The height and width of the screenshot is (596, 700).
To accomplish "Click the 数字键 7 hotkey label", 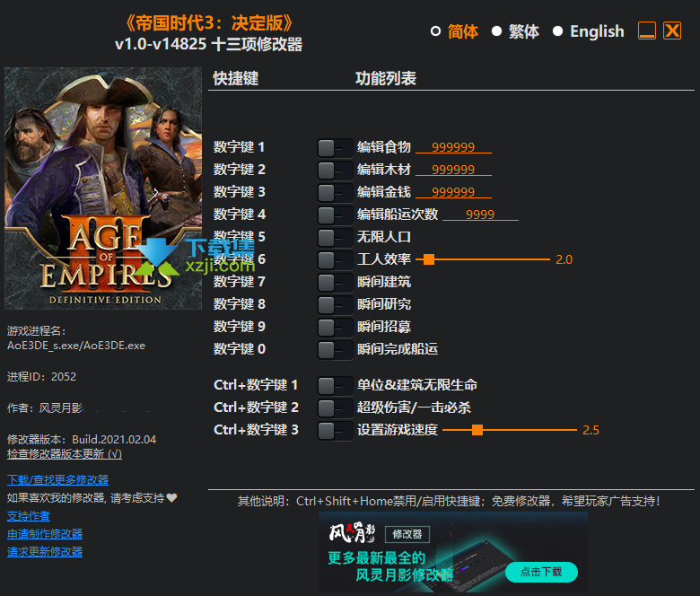I will [240, 282].
